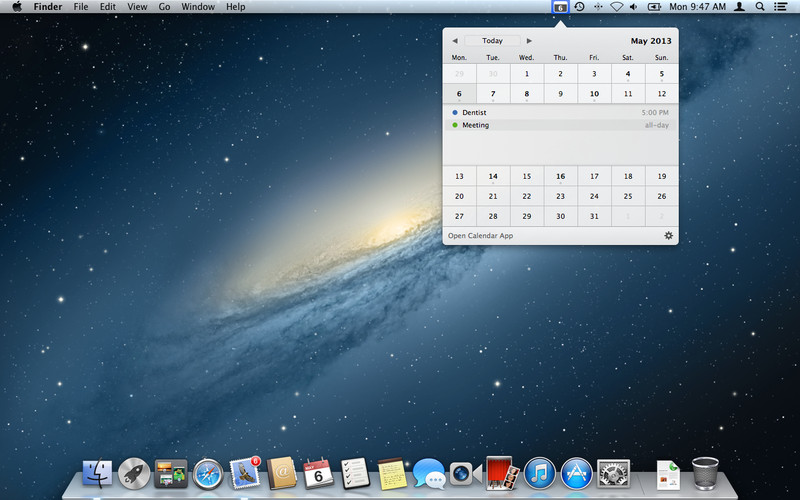Select May 16 in calendar
The image size is (800, 500).
(560, 176)
